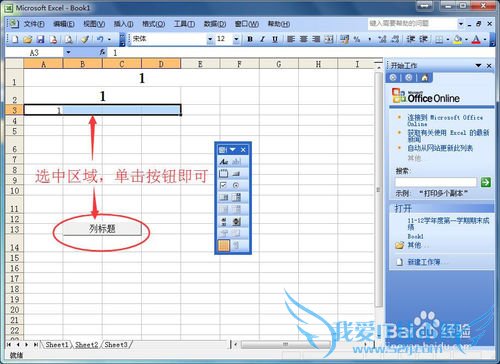The width and height of the screenshot is (500, 364).
Task: Create a new workbook with New icon
Action: 15,39
